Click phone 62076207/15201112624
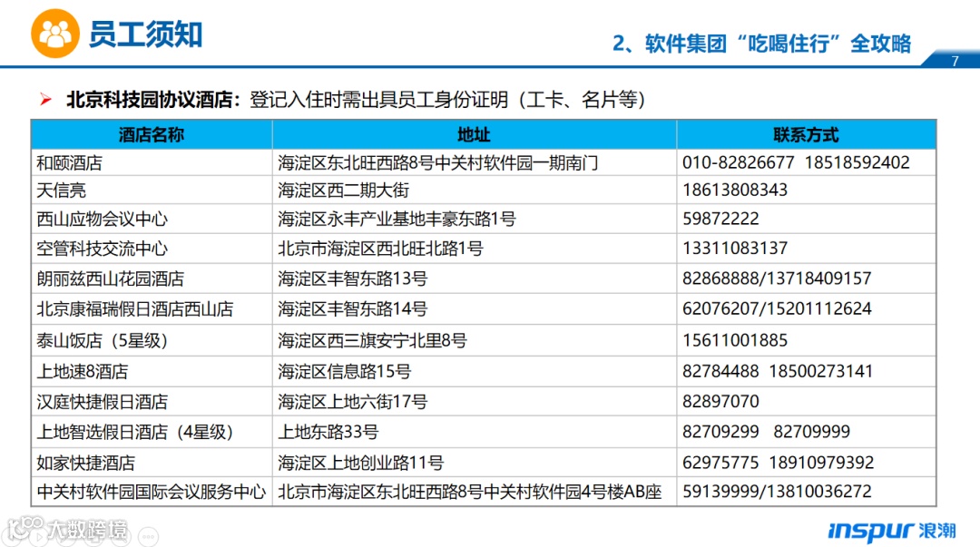980x547 pixels. 776,308
